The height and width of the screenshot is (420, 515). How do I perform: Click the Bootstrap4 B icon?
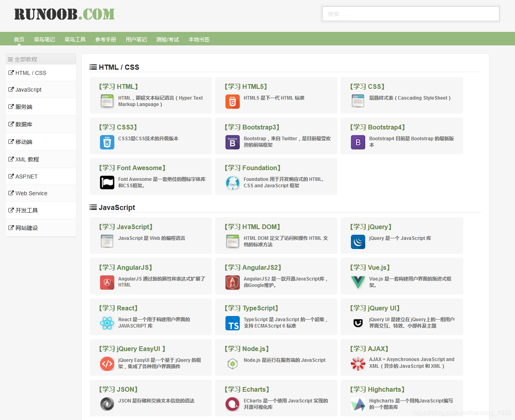tap(358, 142)
